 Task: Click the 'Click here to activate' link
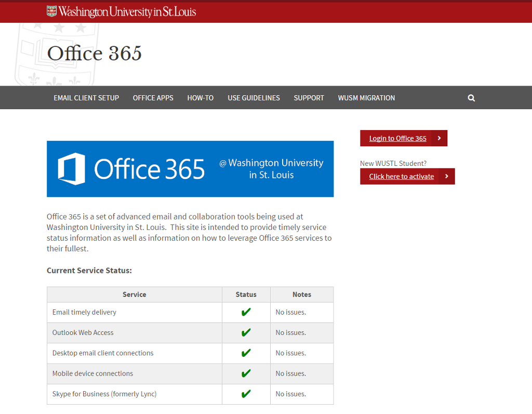(401, 176)
